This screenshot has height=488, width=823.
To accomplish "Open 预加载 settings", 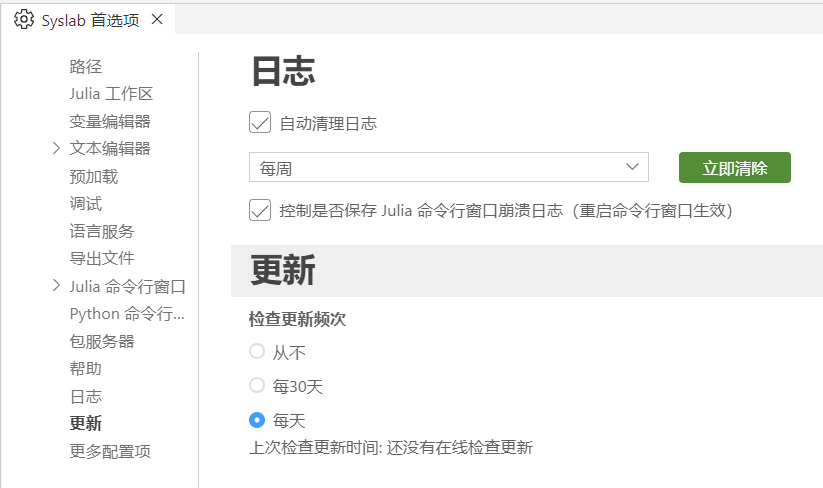I will pos(94,176).
